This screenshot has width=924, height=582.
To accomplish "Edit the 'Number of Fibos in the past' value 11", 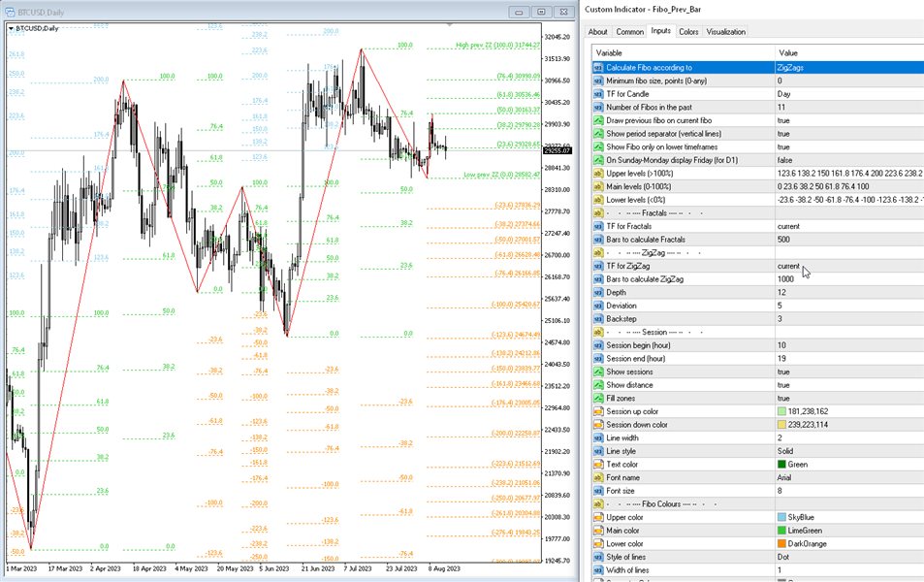I will pyautogui.click(x=781, y=108).
